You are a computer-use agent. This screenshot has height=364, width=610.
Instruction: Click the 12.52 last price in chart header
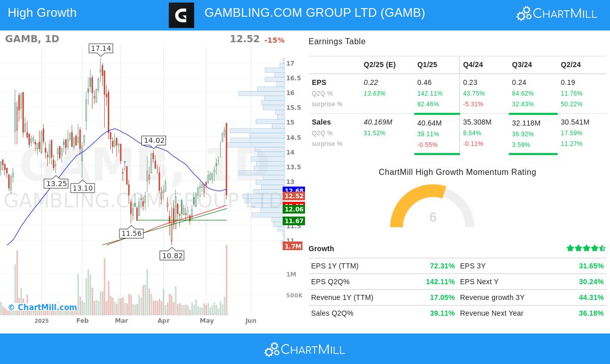[245, 39]
